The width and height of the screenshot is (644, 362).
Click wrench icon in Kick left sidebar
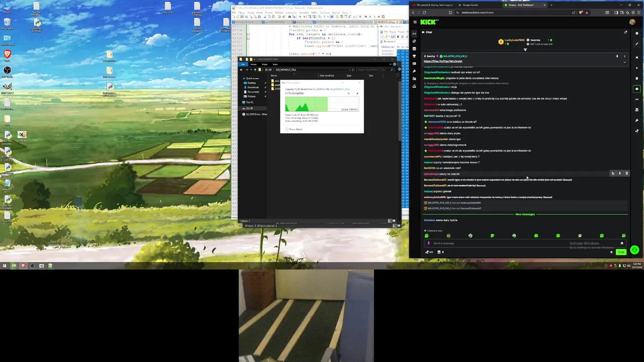coord(414,71)
